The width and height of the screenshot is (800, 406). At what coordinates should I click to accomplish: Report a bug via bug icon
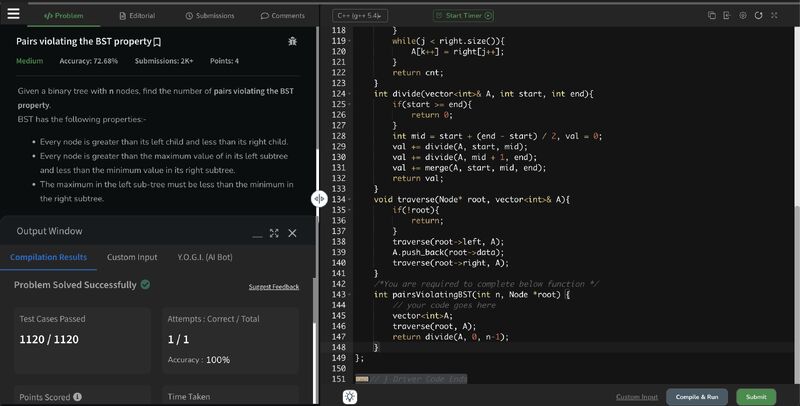click(292, 41)
